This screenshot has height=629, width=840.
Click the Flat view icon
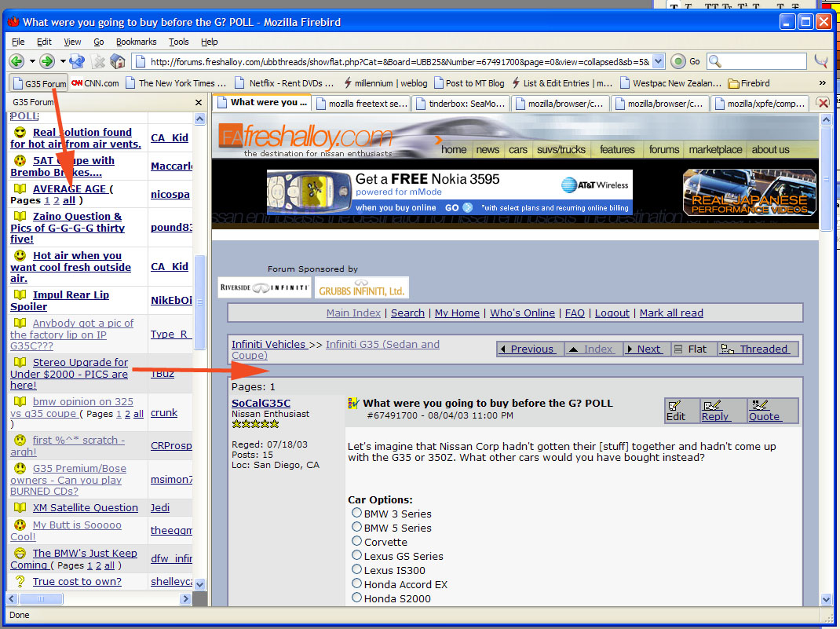[x=678, y=349]
